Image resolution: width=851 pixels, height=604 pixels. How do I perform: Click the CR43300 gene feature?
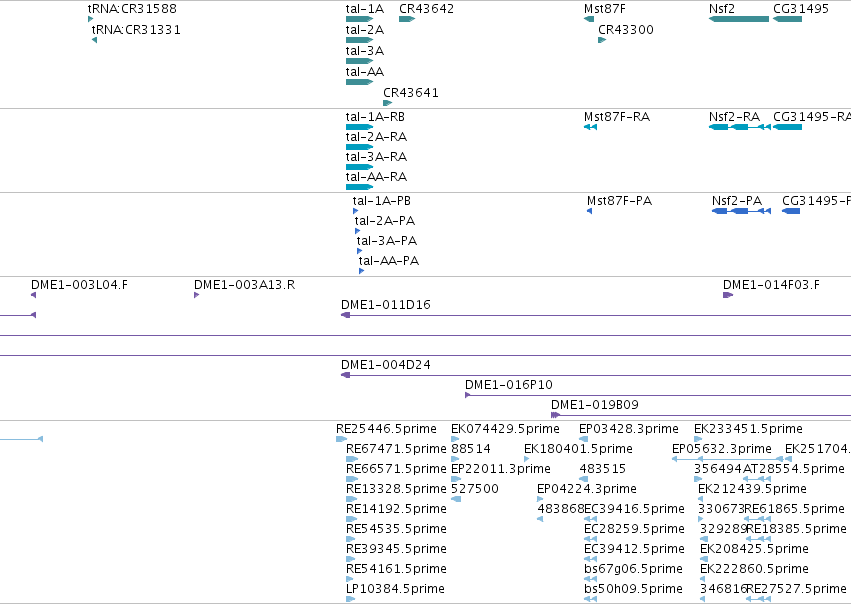click(602, 40)
